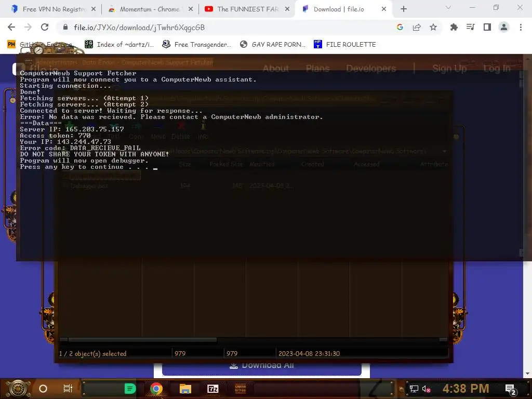Open the Extensions puzzle icon
This screenshot has width=532, height=399.
tap(454, 27)
